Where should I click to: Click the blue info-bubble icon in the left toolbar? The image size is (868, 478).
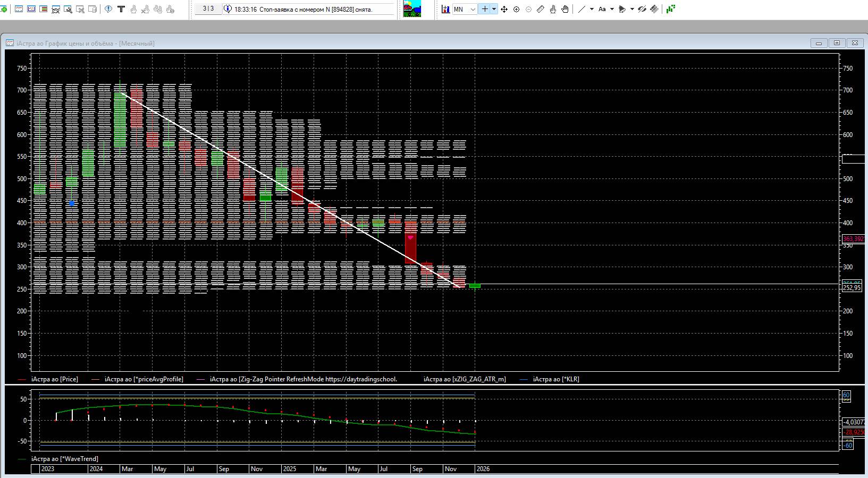108,9
